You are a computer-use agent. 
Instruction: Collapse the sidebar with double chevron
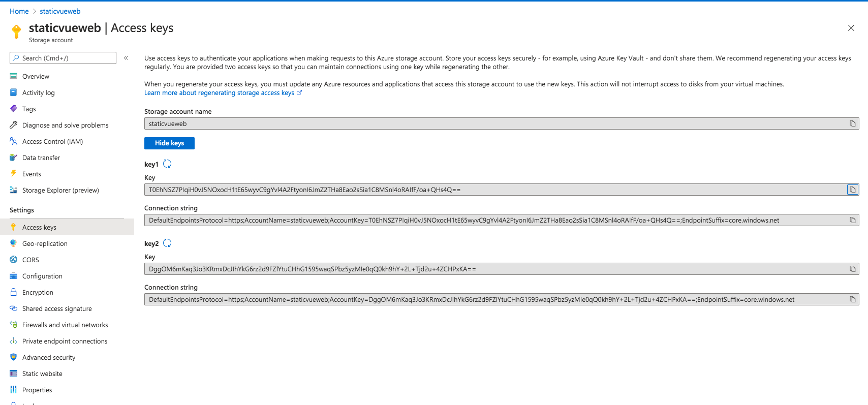(126, 58)
